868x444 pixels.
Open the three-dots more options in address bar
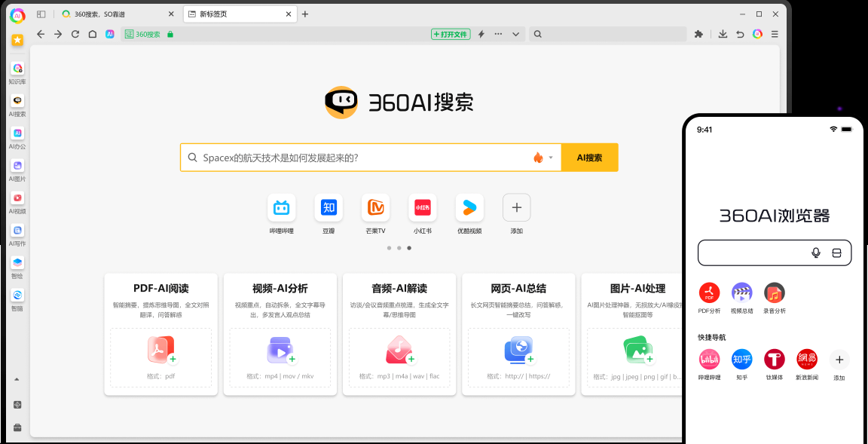point(498,35)
